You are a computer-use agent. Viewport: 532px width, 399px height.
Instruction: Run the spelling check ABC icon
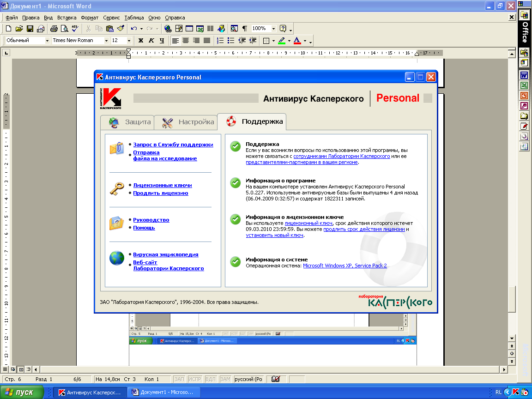click(75, 29)
